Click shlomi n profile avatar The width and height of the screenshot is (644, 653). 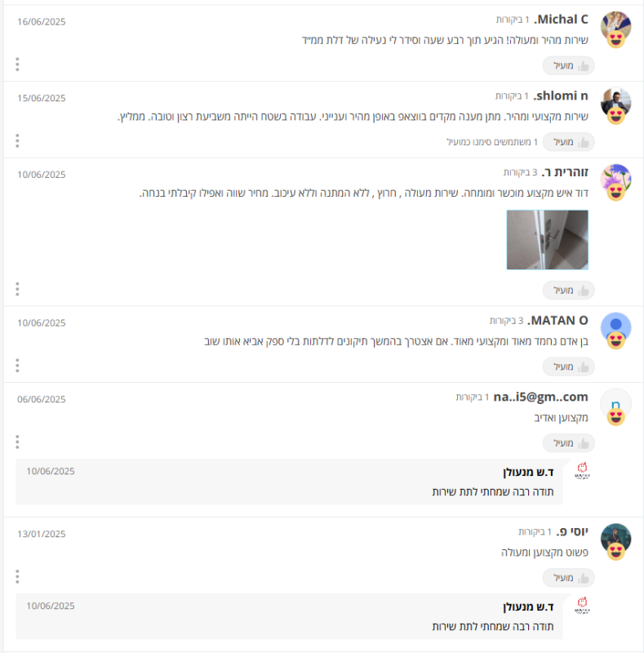tap(615, 104)
